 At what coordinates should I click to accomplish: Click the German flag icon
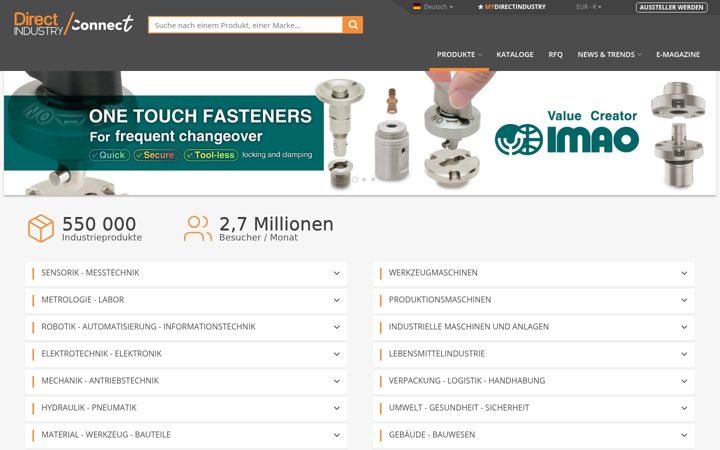click(x=417, y=7)
